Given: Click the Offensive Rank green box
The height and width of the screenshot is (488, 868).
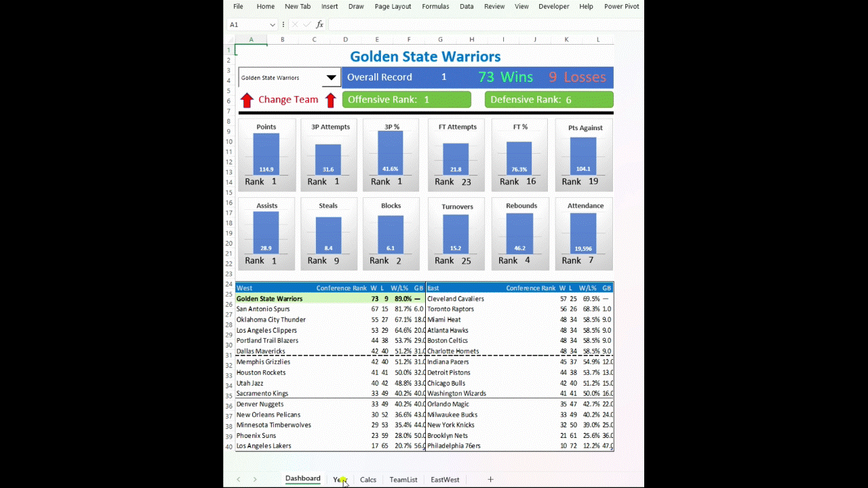Looking at the screenshot, I should pos(406,100).
